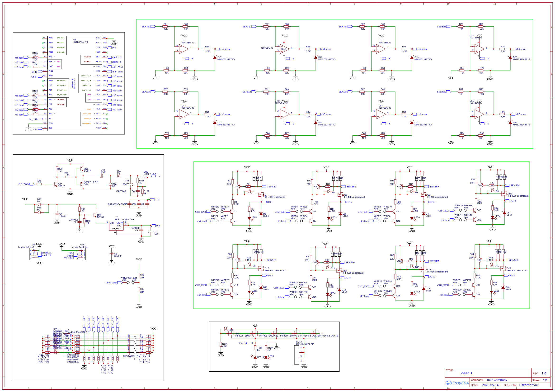Click MOSFET Q1 IRF4905 symbol

tap(261, 194)
